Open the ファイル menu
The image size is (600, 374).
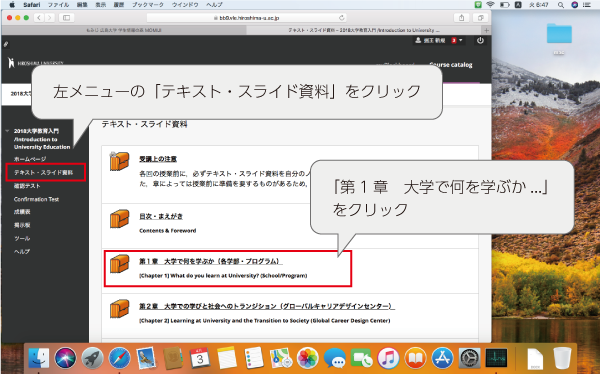tap(58, 5)
